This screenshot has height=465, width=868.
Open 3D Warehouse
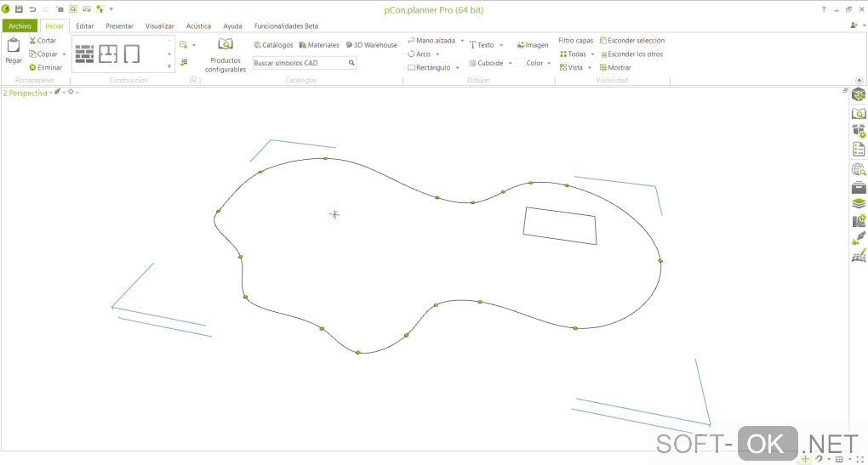371,45
